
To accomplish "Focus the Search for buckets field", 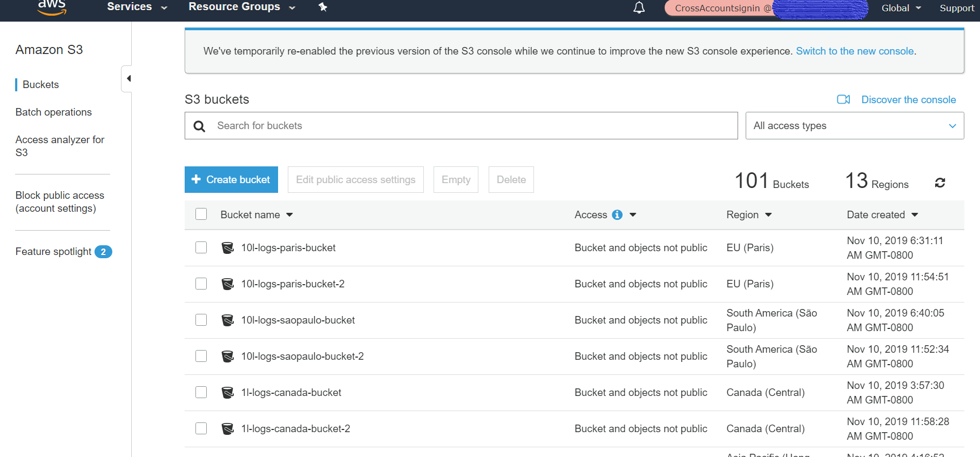I will click(x=470, y=126).
